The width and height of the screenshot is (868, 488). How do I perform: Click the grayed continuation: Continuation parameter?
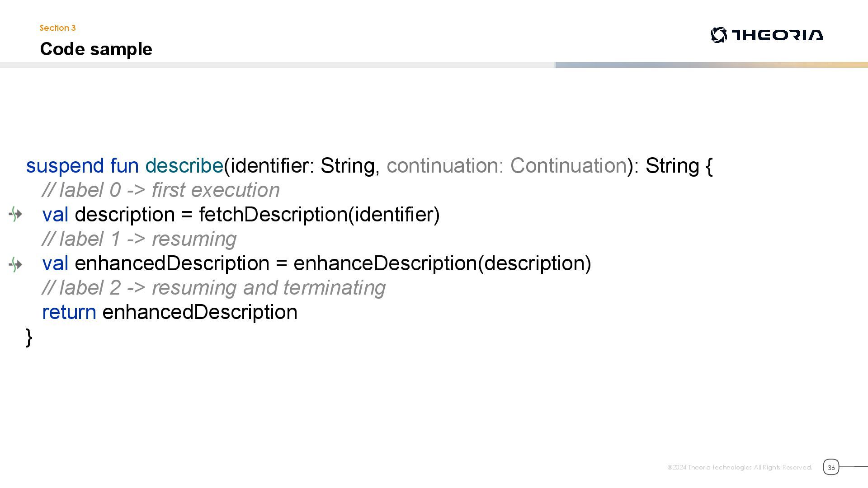tap(506, 166)
